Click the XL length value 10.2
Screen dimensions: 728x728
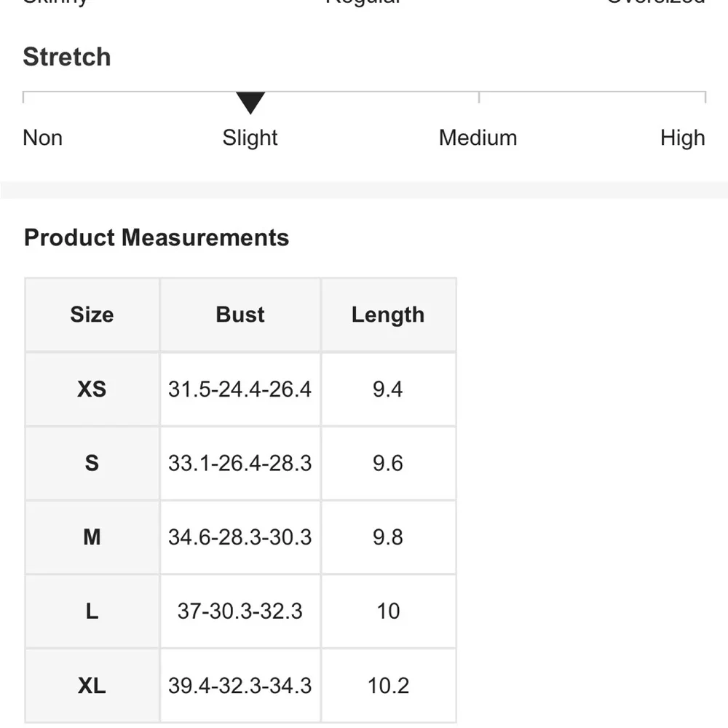click(388, 685)
